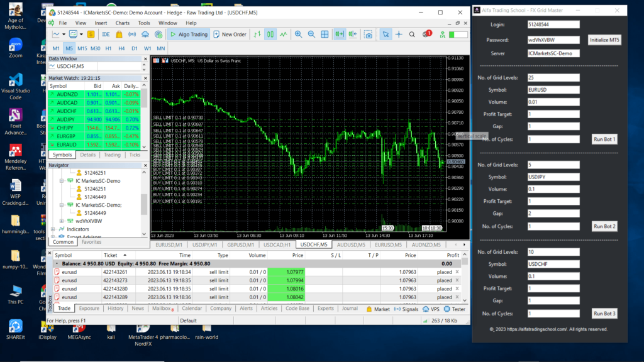Click the Zoom In magnifier icon
This screenshot has height=362, width=644.
pos(298,35)
